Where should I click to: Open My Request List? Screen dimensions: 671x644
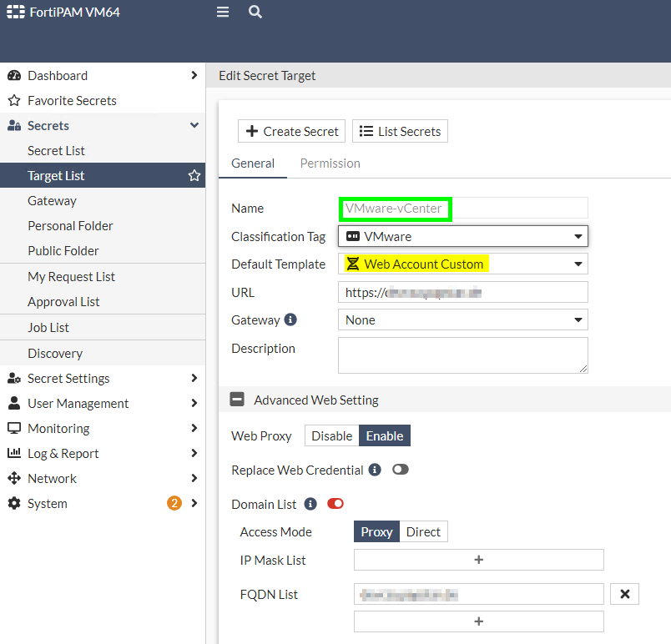(103, 277)
